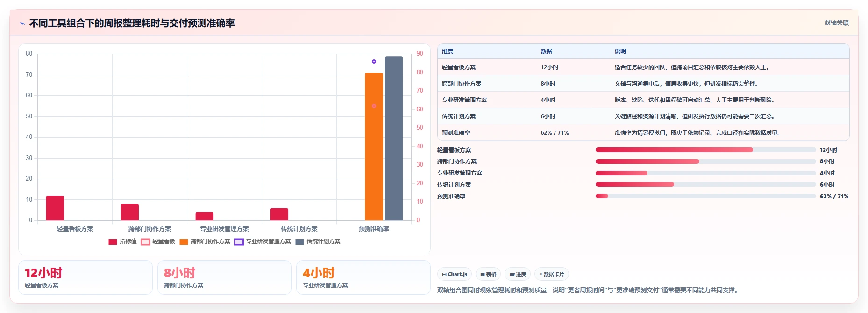Open the 4小时 专业研发管理方案 stat card

click(x=363, y=277)
